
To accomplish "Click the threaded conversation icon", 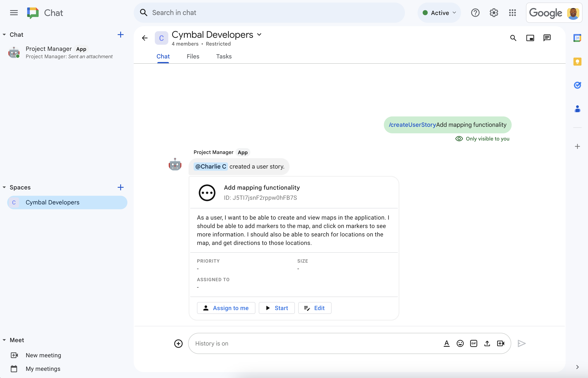I will [x=547, y=38].
